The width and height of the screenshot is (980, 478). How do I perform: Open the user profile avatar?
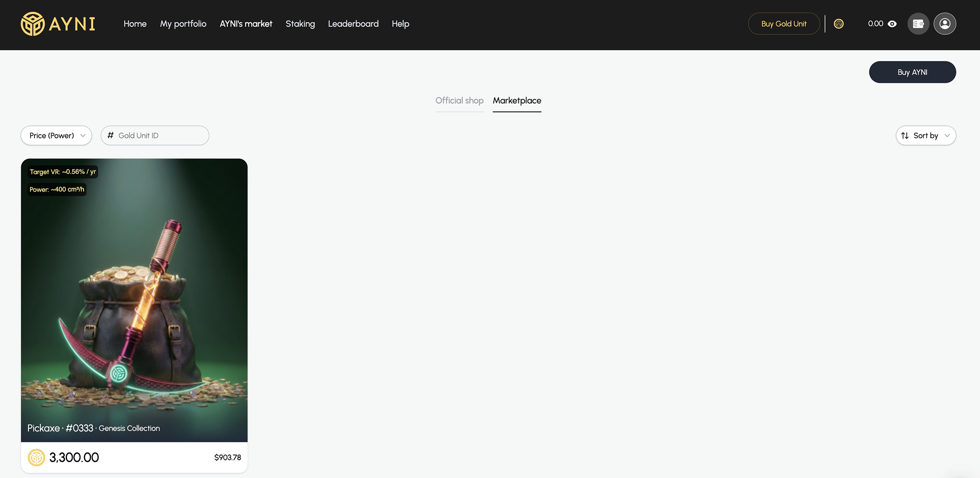pyautogui.click(x=945, y=24)
